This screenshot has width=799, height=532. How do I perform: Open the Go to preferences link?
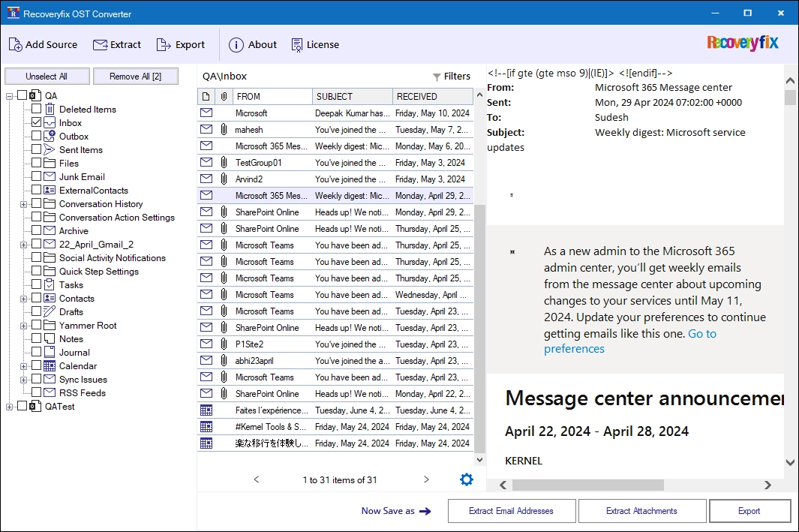click(630, 341)
